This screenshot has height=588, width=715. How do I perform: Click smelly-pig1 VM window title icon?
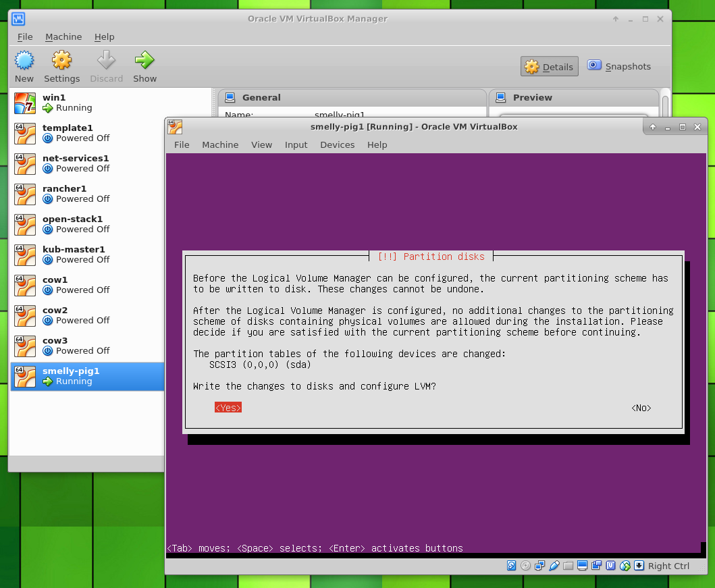[175, 127]
